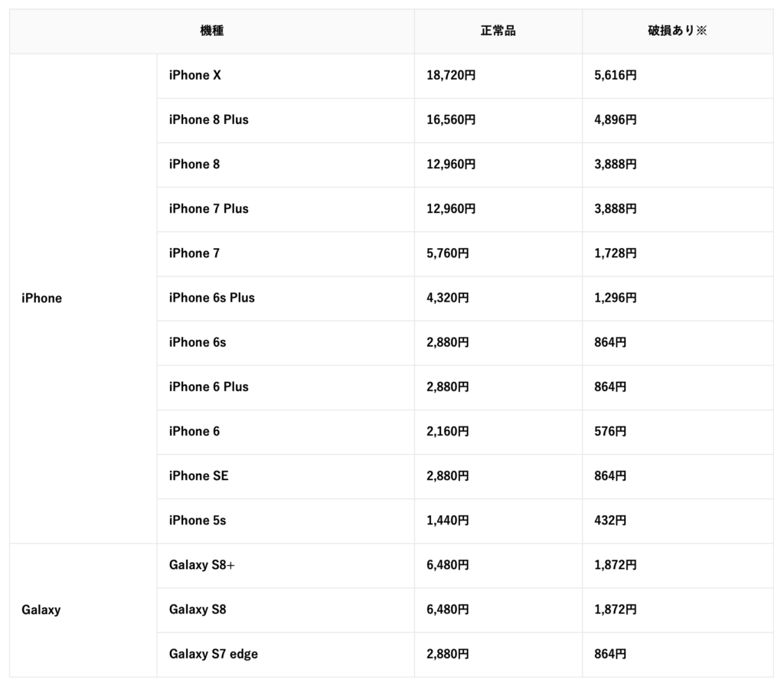This screenshot has width=784, height=683.
Task: Select the iPhone 6s Plus model cell
Action: 286,299
